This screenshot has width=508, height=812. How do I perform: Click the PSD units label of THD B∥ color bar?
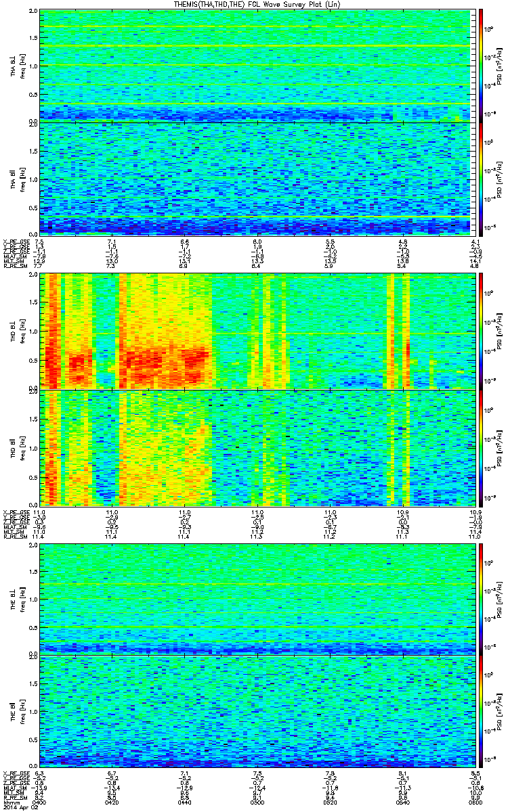(500, 447)
